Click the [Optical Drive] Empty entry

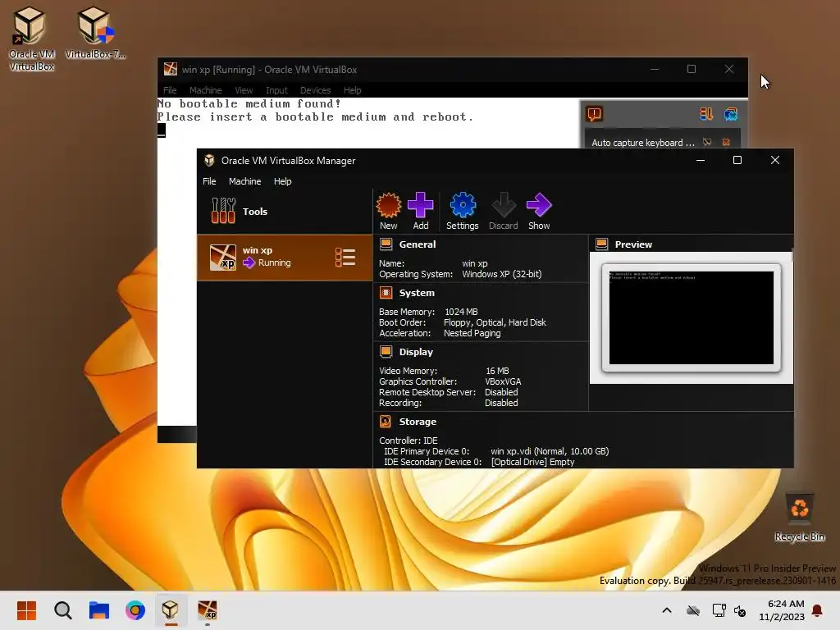(x=532, y=462)
